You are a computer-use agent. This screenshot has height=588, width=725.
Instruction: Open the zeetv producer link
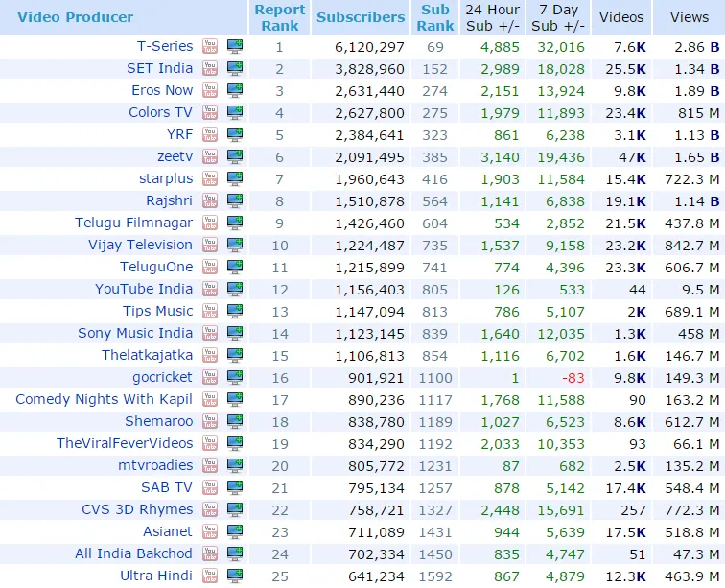pos(175,156)
